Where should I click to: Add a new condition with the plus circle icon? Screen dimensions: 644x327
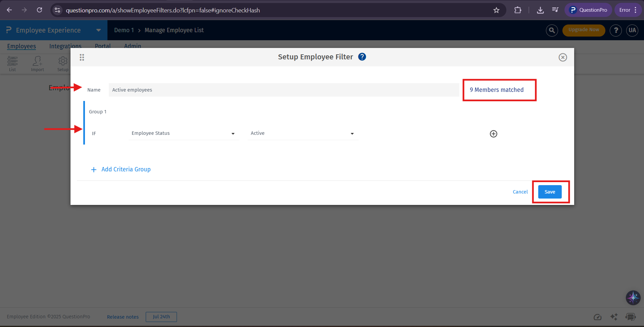click(493, 133)
